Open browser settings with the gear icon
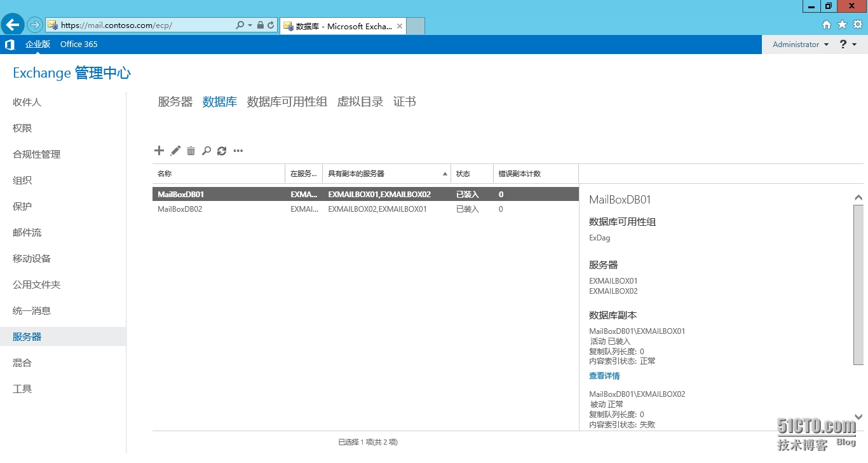Viewport: 868px width, 463px height. click(857, 24)
